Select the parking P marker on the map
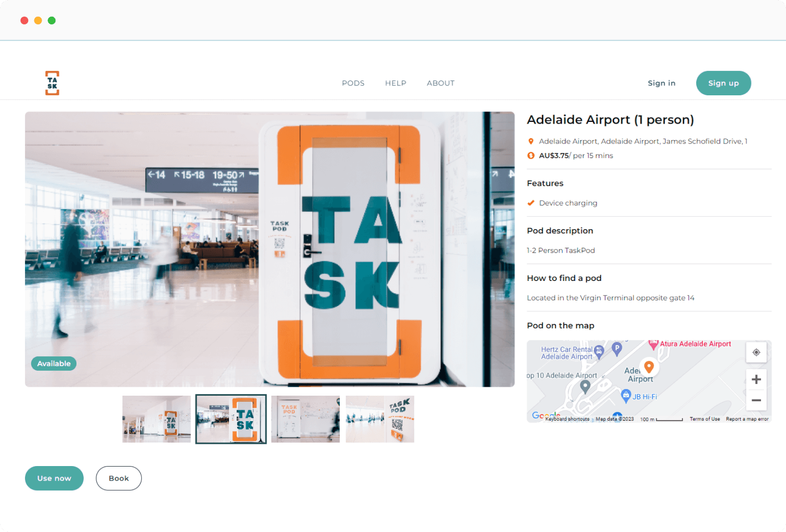This screenshot has height=532, width=786. pos(617,349)
